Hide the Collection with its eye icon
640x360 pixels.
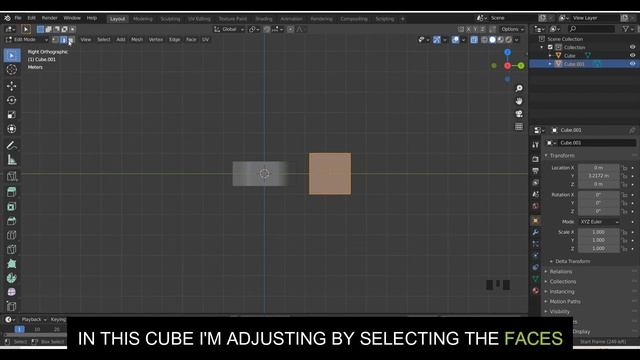tap(632, 47)
